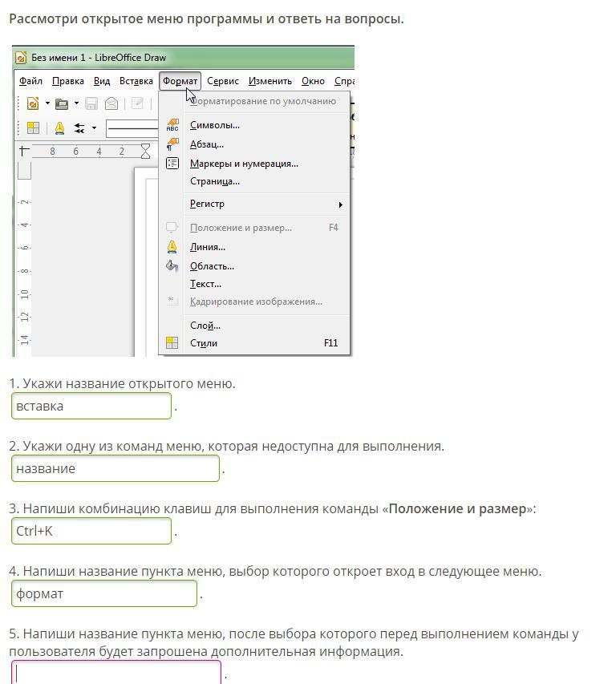This screenshot has width=616, height=684.
Task: Open the Вид menu
Action: point(102,81)
